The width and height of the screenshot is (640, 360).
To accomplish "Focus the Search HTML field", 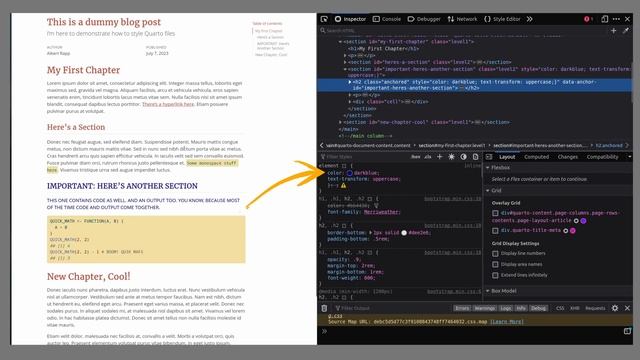I will tap(463, 30).
